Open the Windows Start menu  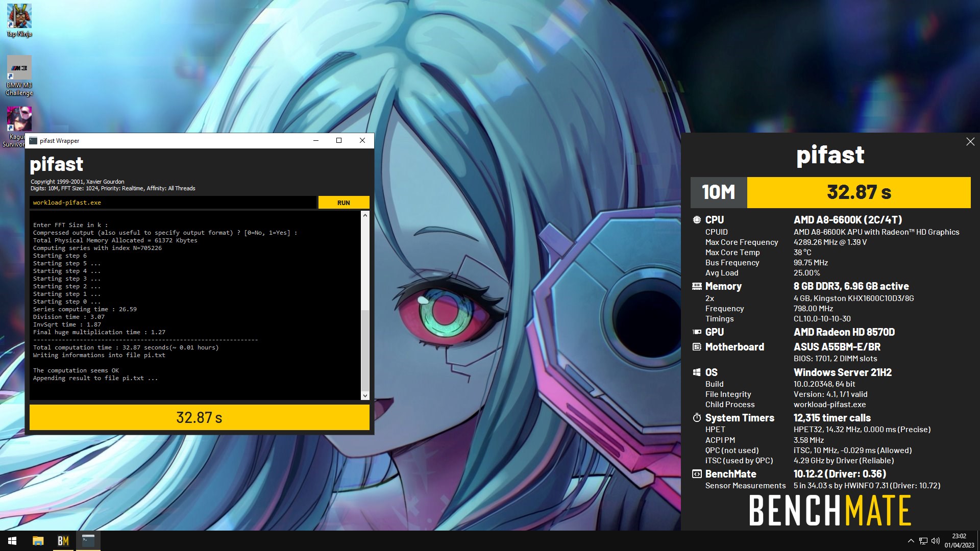12,541
